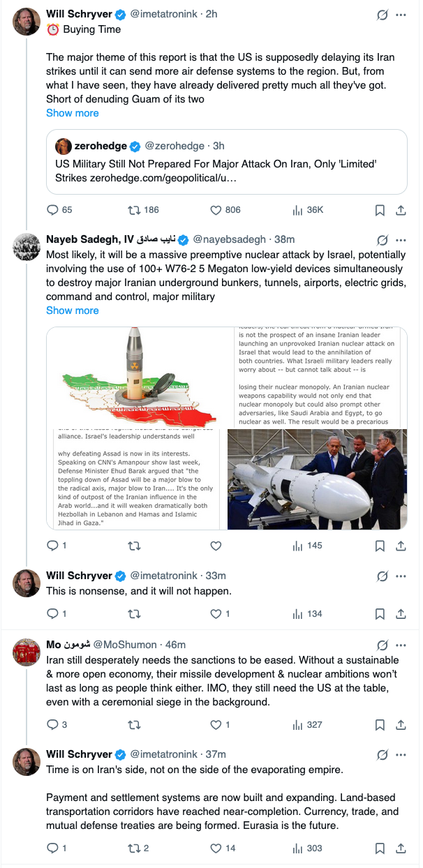Open more options menu on Mo Shumon's tweet
The width and height of the screenshot is (423, 868).
[401, 645]
